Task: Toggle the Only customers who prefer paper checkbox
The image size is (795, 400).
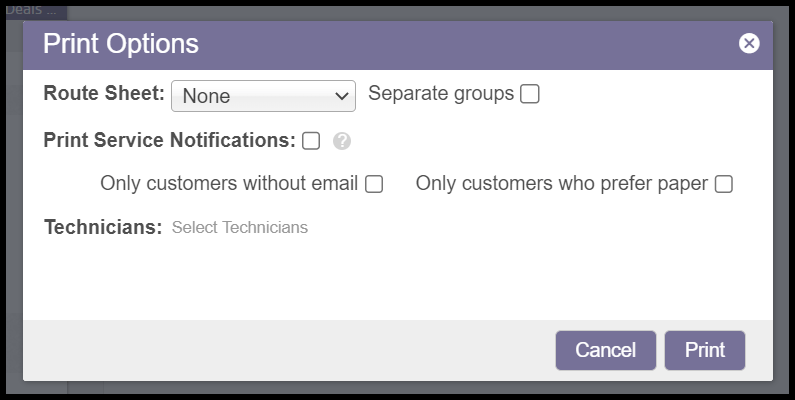Action: click(x=723, y=184)
